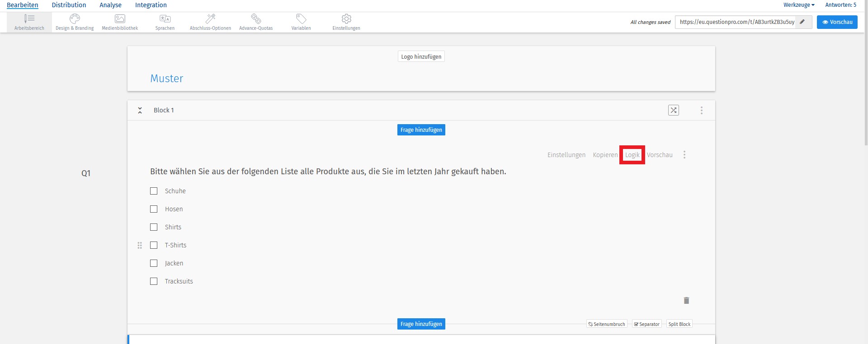868x344 pixels.
Task: Open the Werkzeuge dropdown menu
Action: pos(799,5)
